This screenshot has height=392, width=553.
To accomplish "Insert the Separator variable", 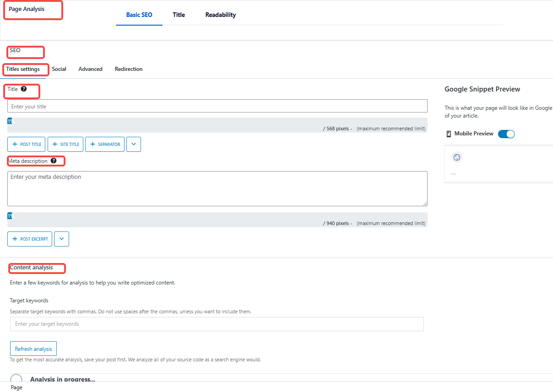I will pos(104,144).
